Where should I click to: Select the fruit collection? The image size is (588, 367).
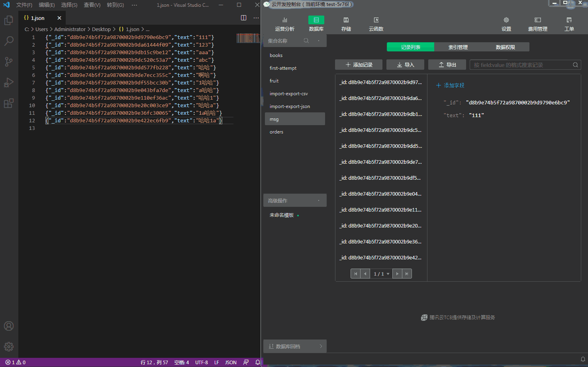pos(295,81)
